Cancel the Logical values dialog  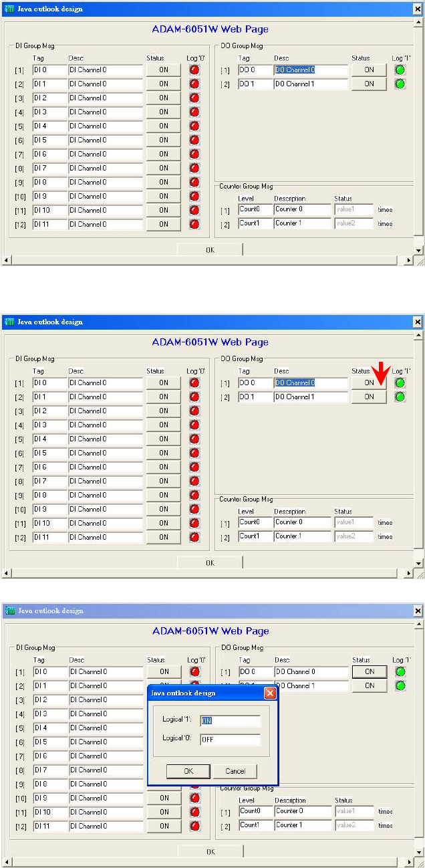235,771
